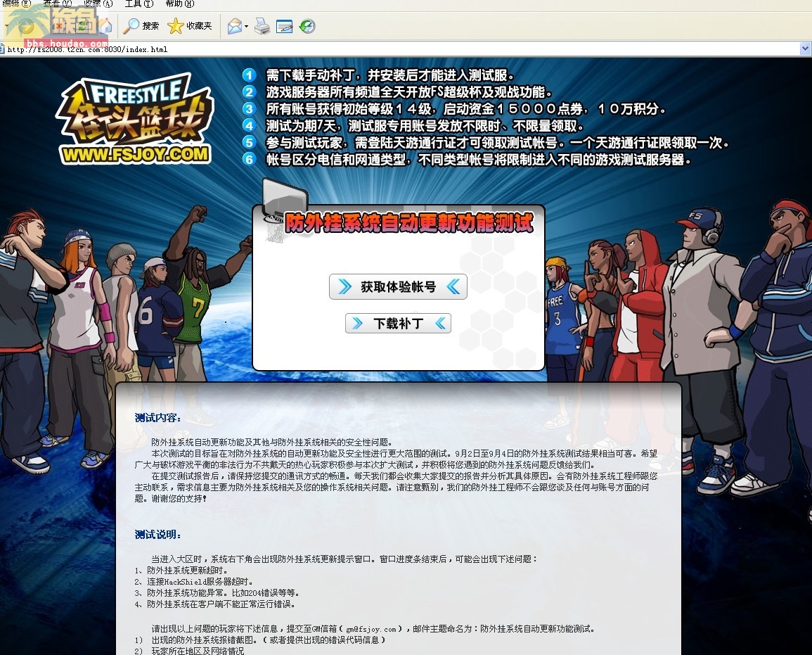
Task: Click list item 连接HackShield服务器超时
Action: tap(193, 582)
